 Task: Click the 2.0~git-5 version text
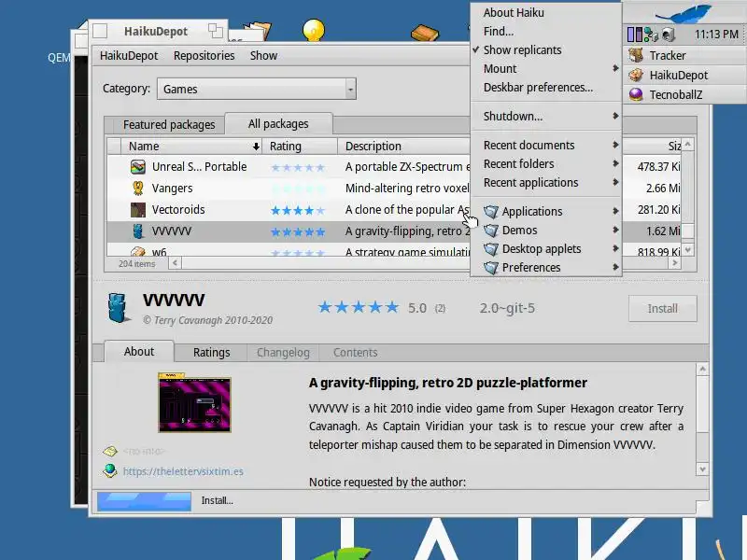pyautogui.click(x=507, y=309)
